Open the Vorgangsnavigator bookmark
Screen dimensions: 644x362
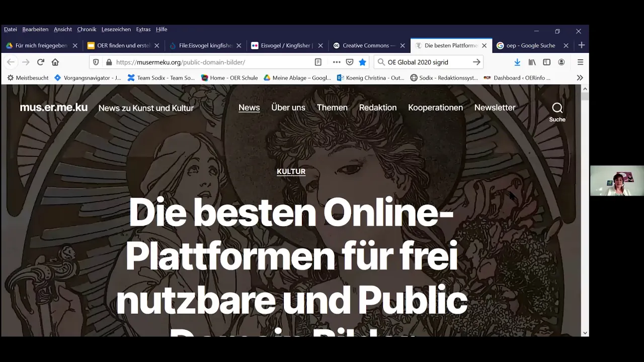point(88,78)
